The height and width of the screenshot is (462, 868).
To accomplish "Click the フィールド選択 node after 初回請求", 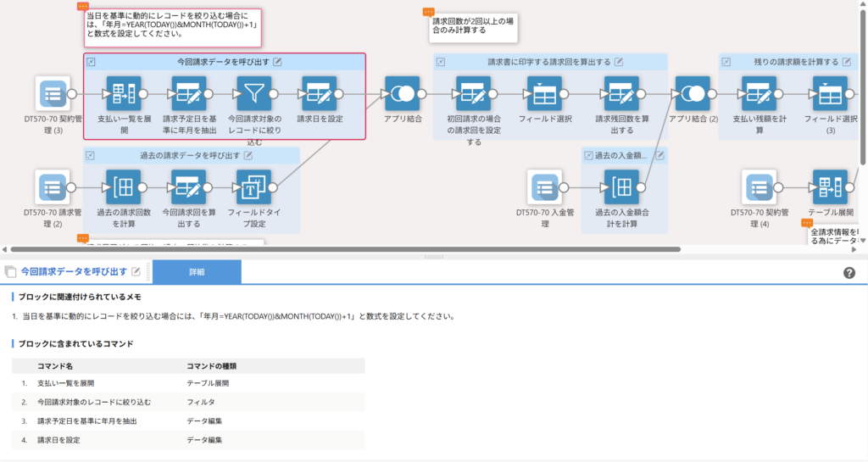I will coord(544,93).
